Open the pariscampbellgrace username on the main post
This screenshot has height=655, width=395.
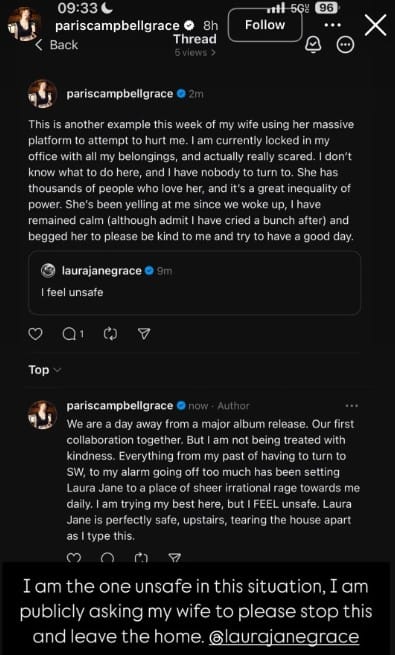pyautogui.click(x=119, y=94)
